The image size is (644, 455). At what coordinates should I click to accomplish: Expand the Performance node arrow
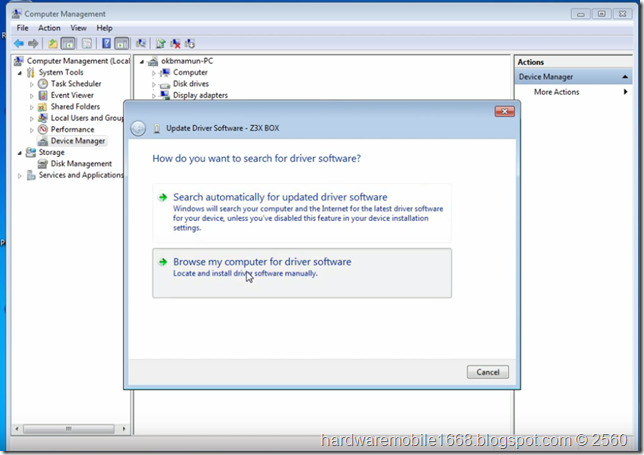pyautogui.click(x=32, y=130)
